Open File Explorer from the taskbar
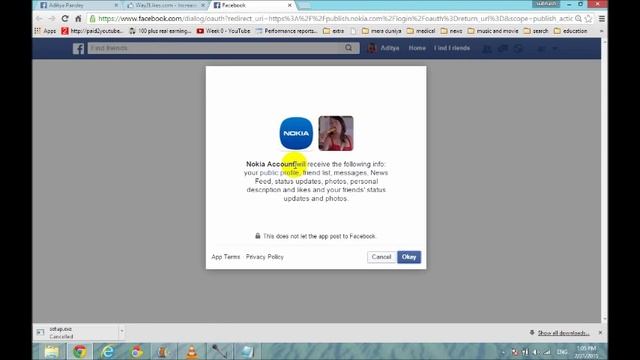The image size is (640, 360). coord(52,351)
